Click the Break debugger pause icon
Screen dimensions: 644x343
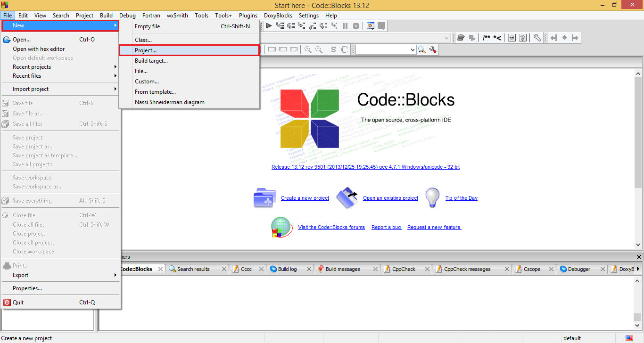(345, 26)
